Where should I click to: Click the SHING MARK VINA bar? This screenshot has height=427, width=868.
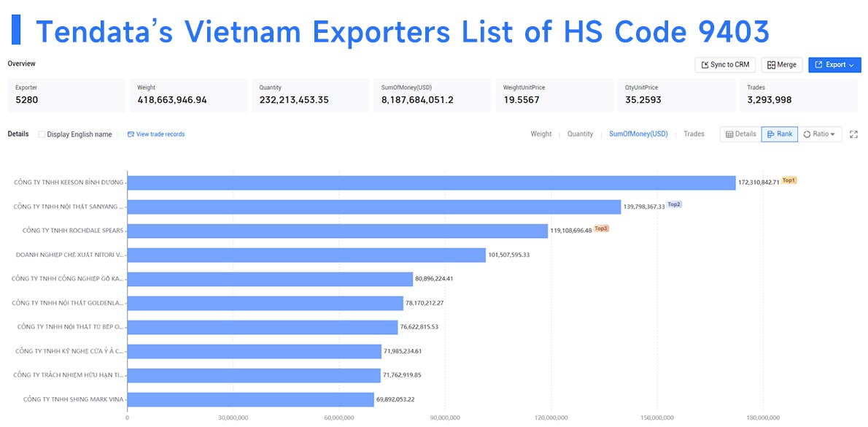point(251,400)
